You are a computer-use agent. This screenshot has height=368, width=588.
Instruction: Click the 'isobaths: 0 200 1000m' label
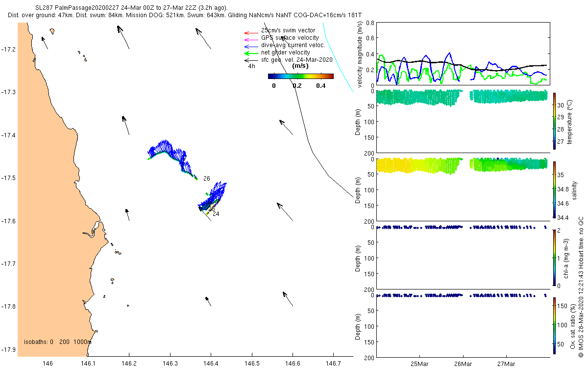58,342
